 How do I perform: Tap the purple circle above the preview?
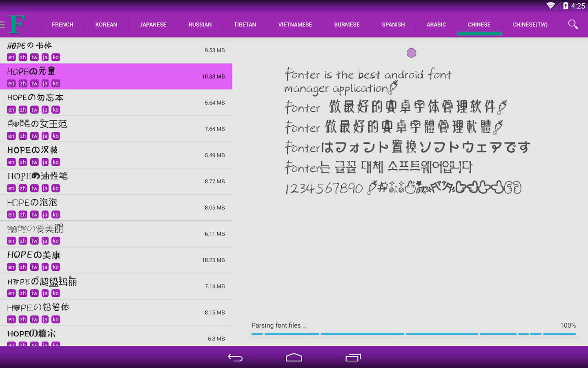pos(412,53)
